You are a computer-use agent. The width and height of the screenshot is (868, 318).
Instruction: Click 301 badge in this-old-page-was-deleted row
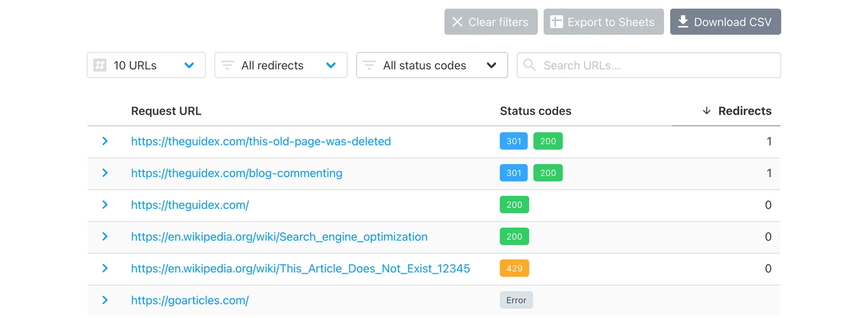pyautogui.click(x=514, y=141)
